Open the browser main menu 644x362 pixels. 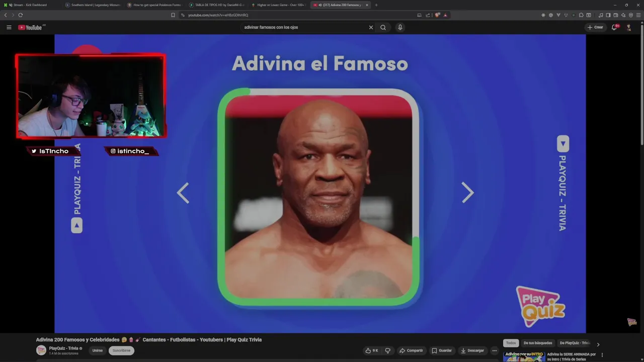click(638, 15)
